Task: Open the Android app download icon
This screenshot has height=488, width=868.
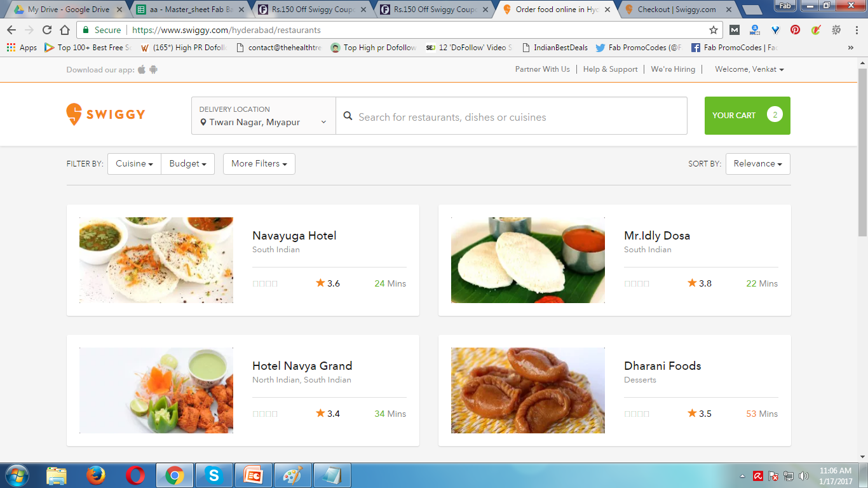Action: pyautogui.click(x=153, y=69)
